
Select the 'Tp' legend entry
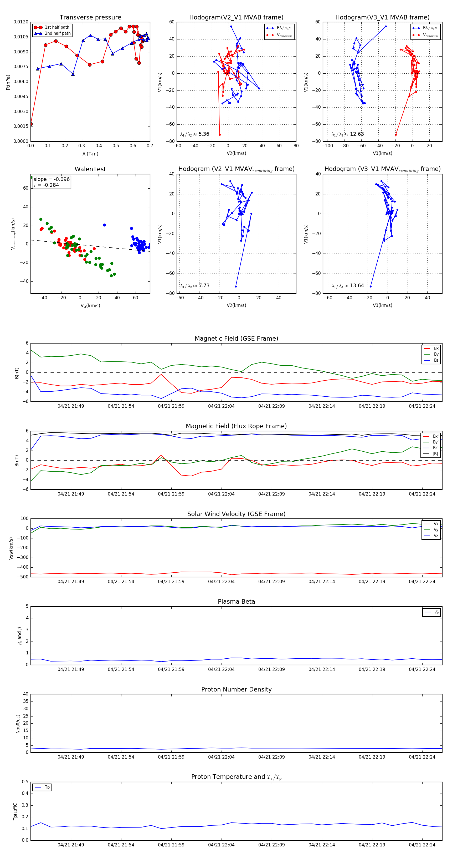[42, 787]
